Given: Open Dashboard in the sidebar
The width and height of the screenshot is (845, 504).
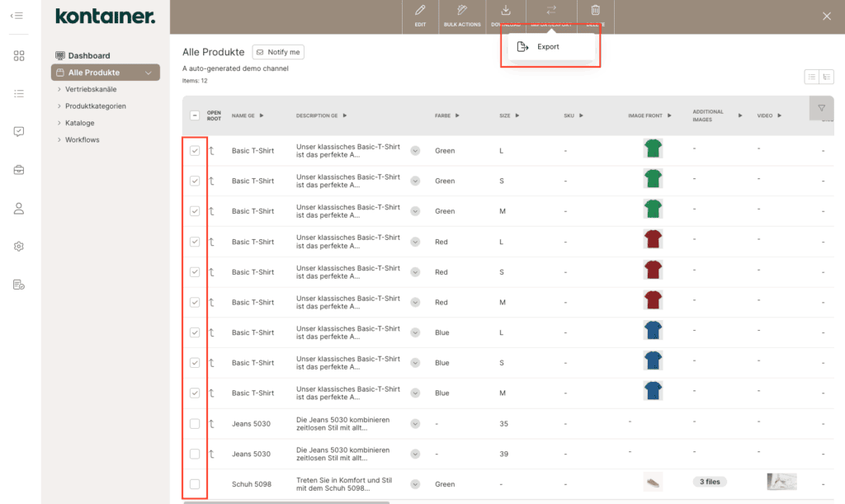Looking at the screenshot, I should (88, 56).
